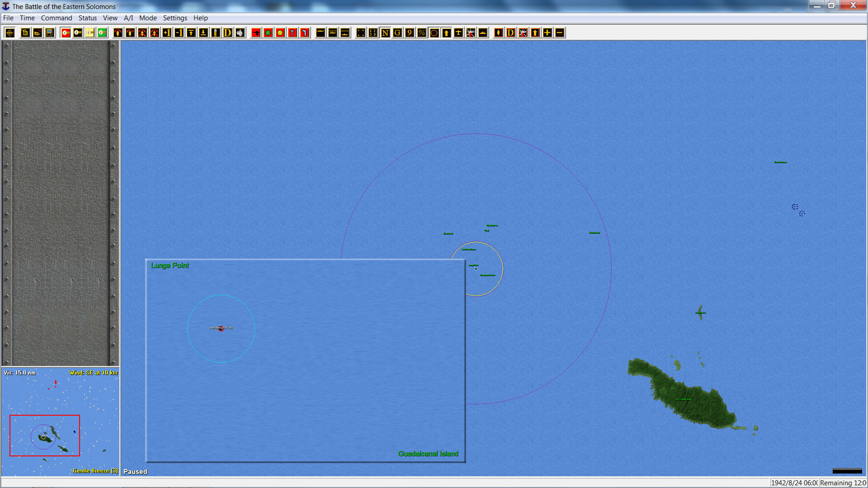Toggle the range circle display button
The width and height of the screenshot is (868, 488).
click(434, 33)
